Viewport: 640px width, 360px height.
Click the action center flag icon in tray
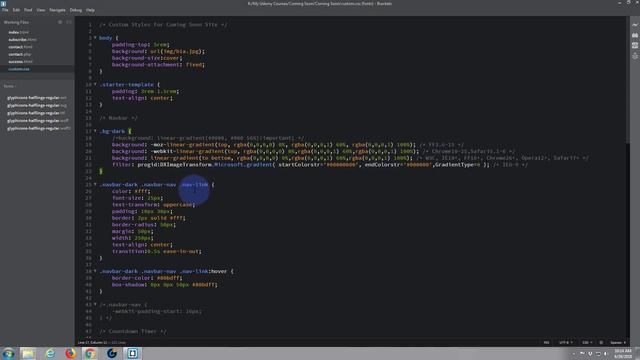click(582, 354)
